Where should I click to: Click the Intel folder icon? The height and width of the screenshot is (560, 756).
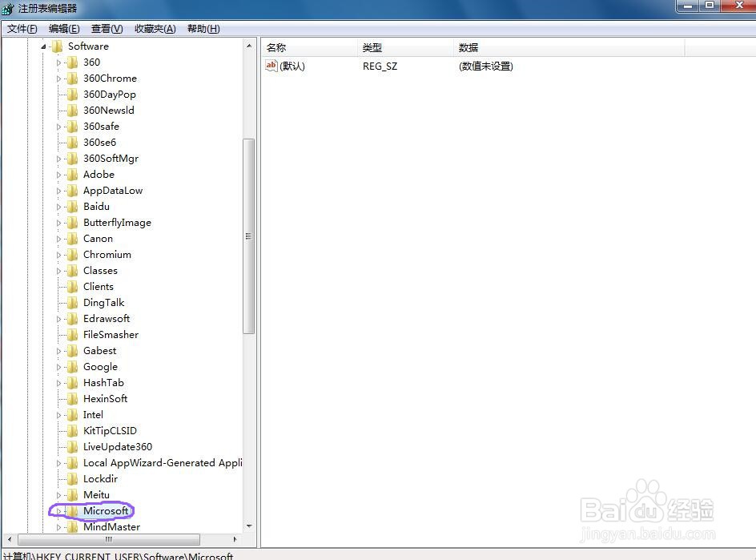[72, 415]
